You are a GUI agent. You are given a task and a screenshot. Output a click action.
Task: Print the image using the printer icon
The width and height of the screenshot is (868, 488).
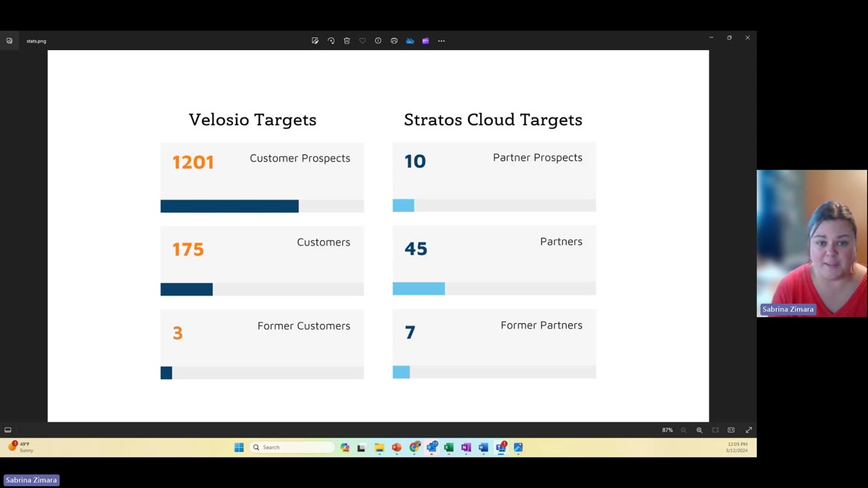tap(394, 41)
